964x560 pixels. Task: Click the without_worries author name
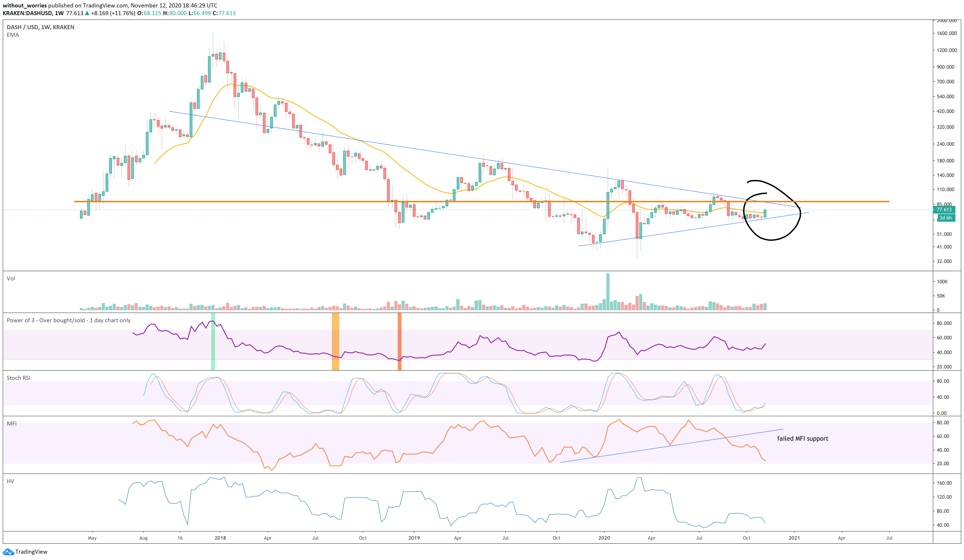point(24,5)
